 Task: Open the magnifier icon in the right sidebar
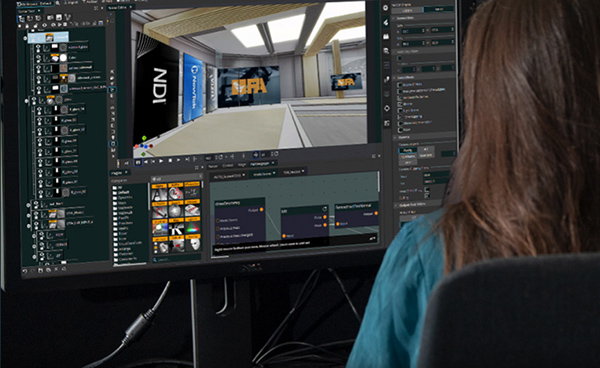(386, 50)
